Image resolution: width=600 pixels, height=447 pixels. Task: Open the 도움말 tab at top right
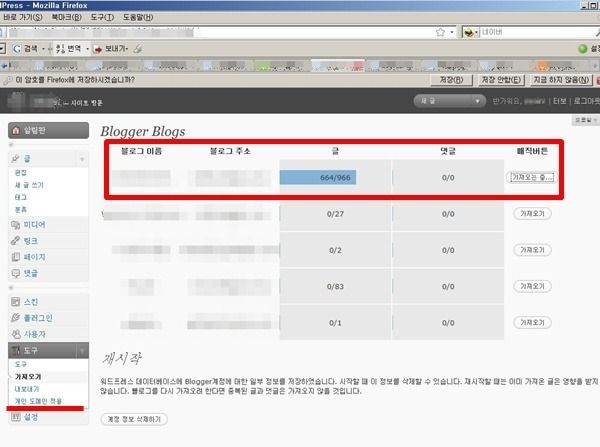[x=585, y=120]
